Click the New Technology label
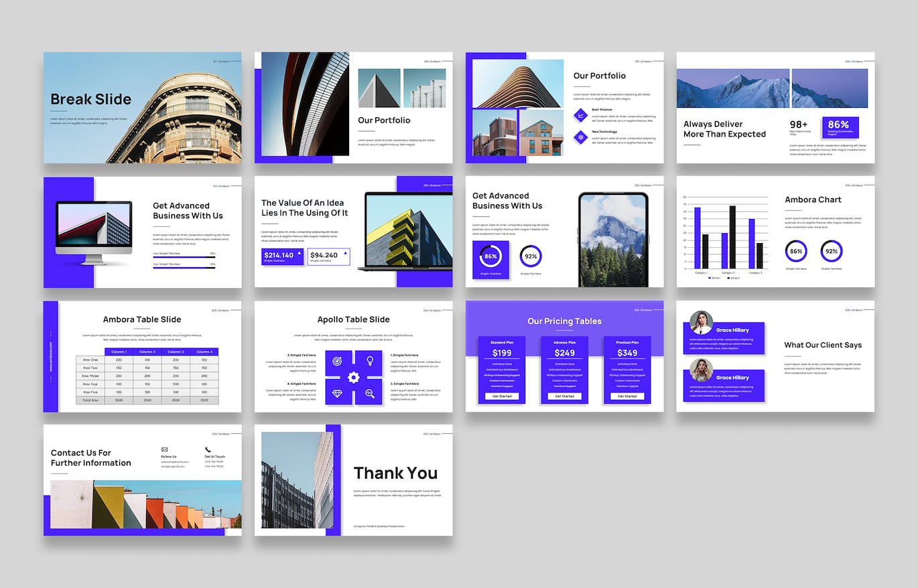 604,132
